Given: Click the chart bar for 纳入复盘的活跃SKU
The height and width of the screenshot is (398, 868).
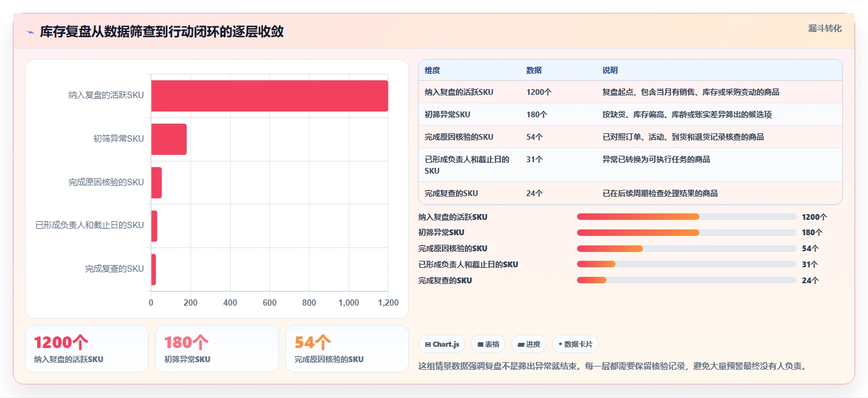Looking at the screenshot, I should (269, 95).
